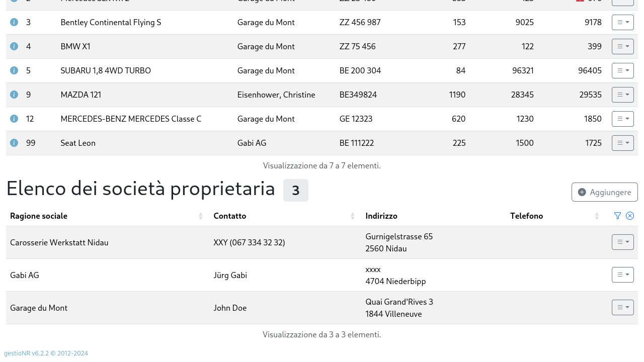
Task: Expand the row menu for MAZDA 121
Action: [x=623, y=95]
